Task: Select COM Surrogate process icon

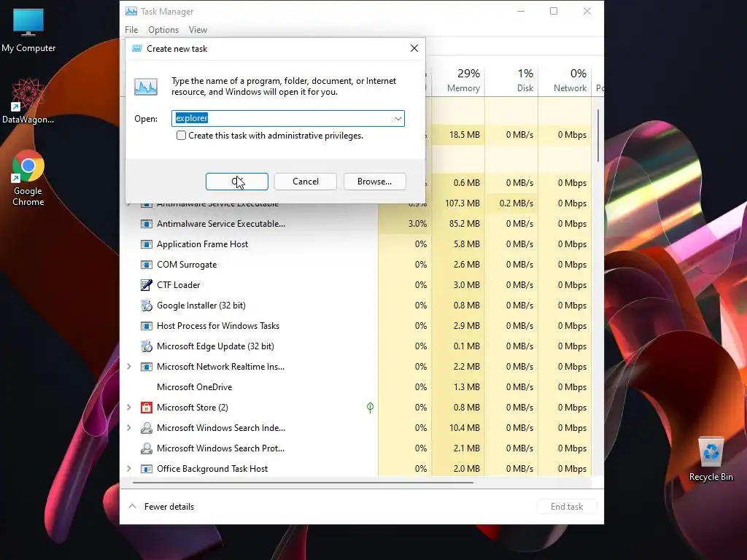Action: click(146, 264)
